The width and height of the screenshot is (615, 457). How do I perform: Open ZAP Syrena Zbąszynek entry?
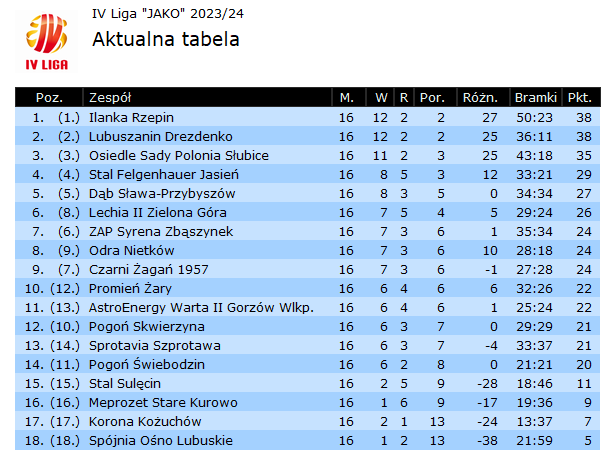(x=161, y=231)
